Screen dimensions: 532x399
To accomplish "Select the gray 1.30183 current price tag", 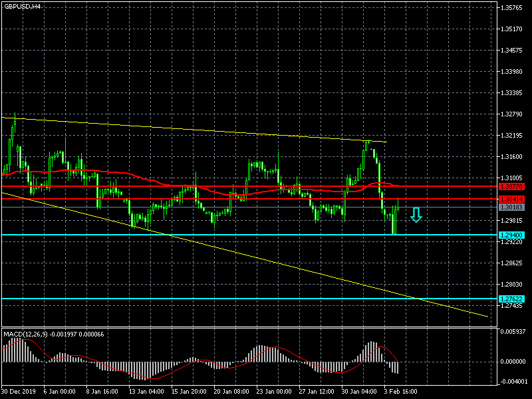I will pos(511,207).
